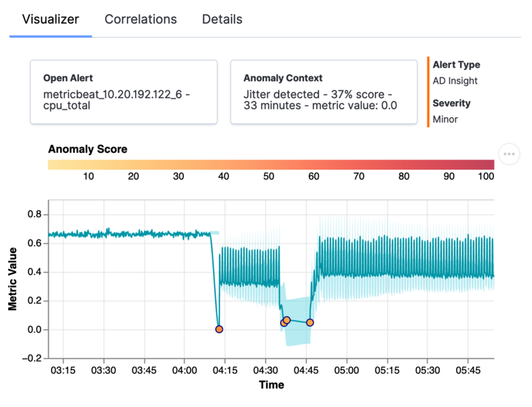Image resolution: width=532 pixels, height=407 pixels.
Task: Click the Metric Value axis title
Action: (12, 279)
